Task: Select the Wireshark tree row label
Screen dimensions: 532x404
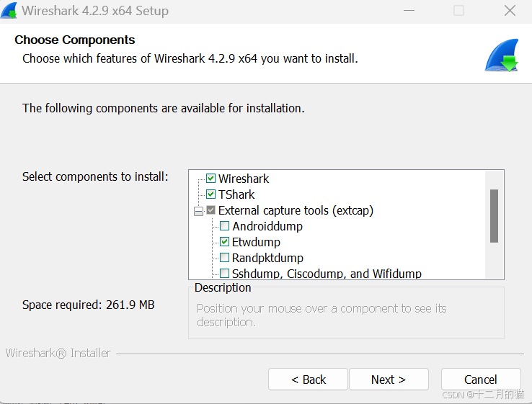Action: point(244,179)
